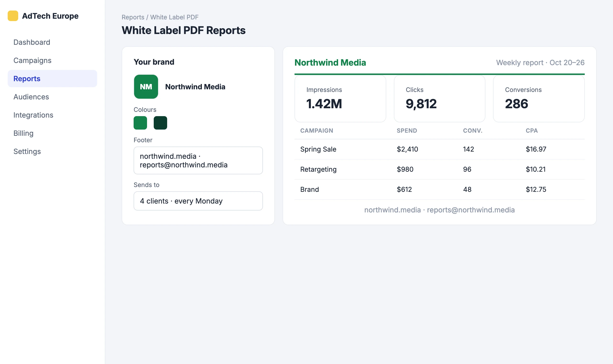
Task: Click the report preview footer text
Action: point(439,210)
